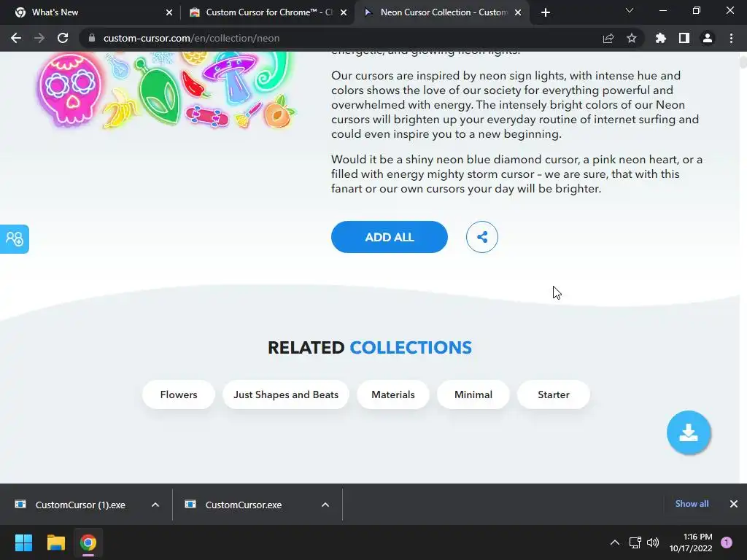Open Just Shapes and Beats collection

(286, 394)
